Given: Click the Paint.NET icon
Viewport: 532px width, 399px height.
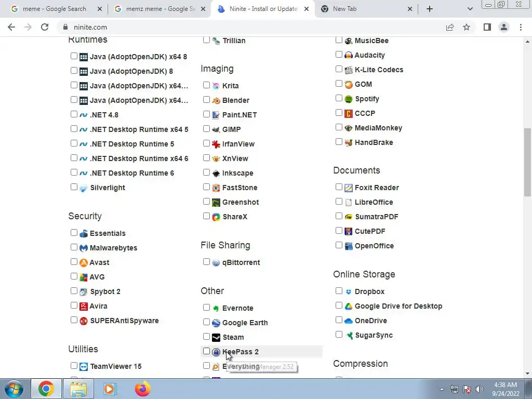Looking at the screenshot, I should tap(216, 115).
